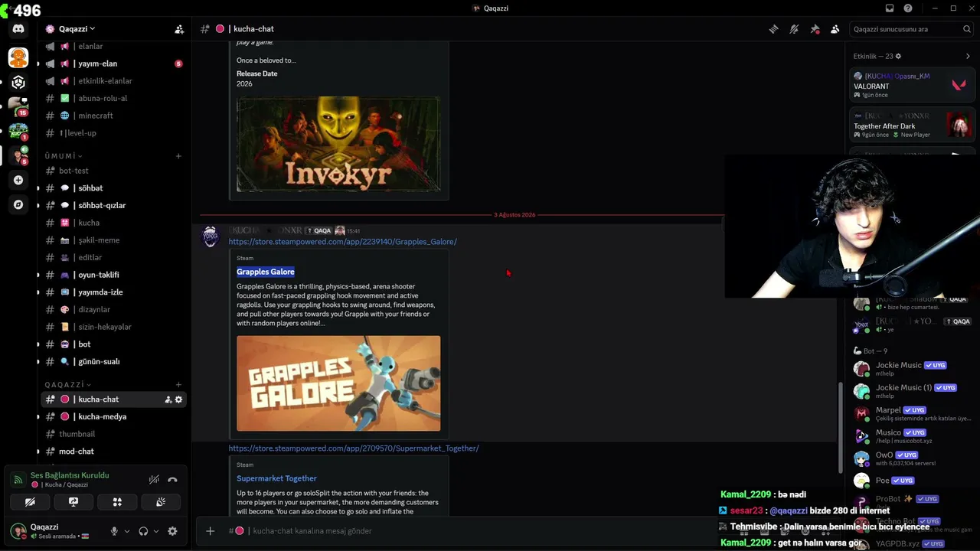The image size is (980, 551).
Task: Open the VALORANT activity card
Action: (x=911, y=86)
